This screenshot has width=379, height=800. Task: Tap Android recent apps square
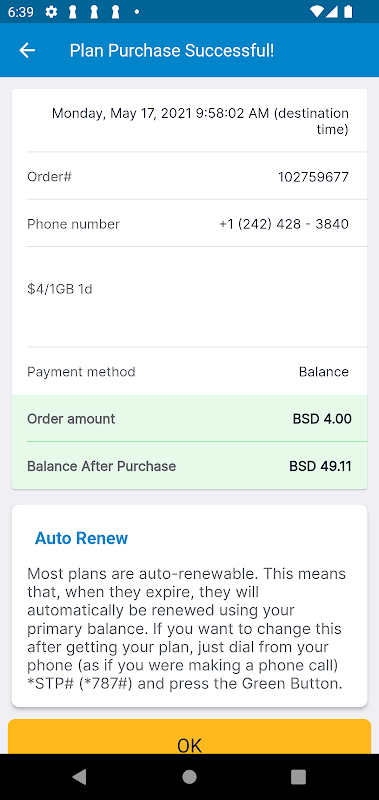(298, 777)
